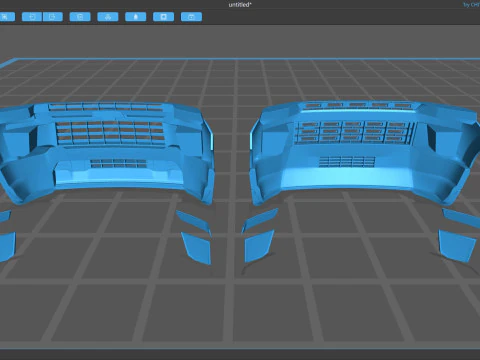The image size is (480, 360).
Task: Click the partially visible first toolbar button
Action: click(7, 17)
